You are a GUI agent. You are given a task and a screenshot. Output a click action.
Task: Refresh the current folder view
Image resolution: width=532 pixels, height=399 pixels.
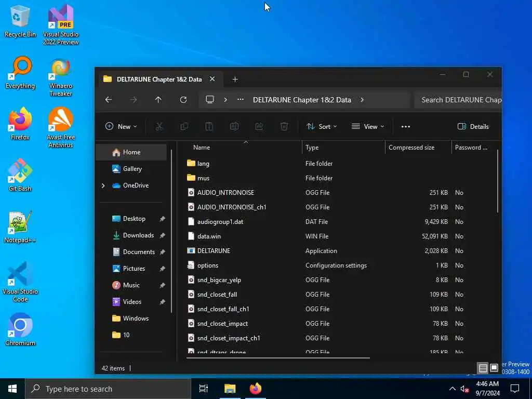point(183,100)
